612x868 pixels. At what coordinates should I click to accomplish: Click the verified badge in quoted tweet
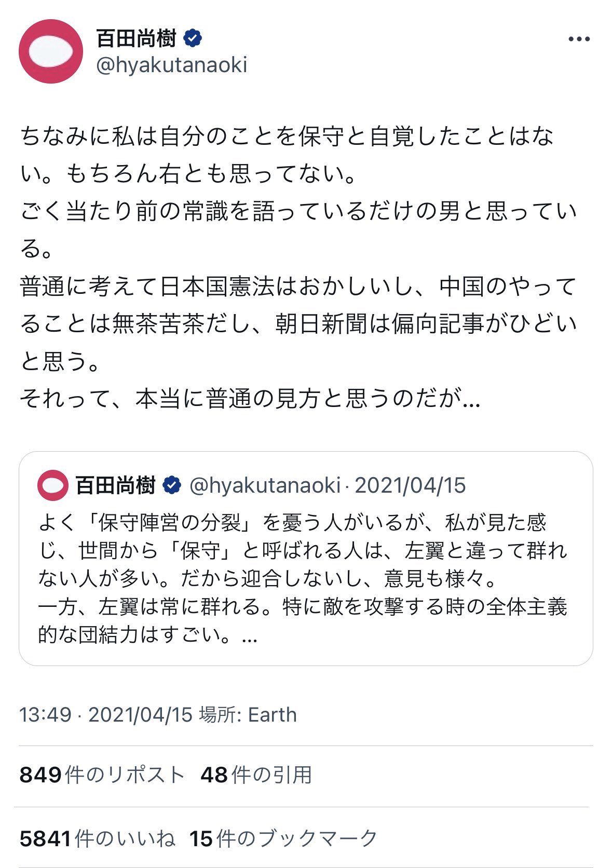pyautogui.click(x=172, y=485)
